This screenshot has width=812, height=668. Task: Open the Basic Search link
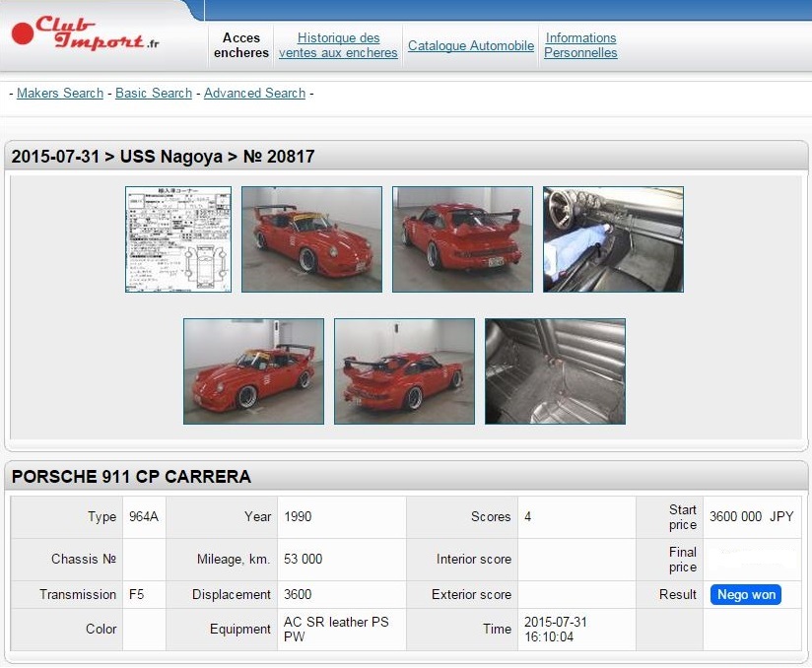(x=154, y=93)
